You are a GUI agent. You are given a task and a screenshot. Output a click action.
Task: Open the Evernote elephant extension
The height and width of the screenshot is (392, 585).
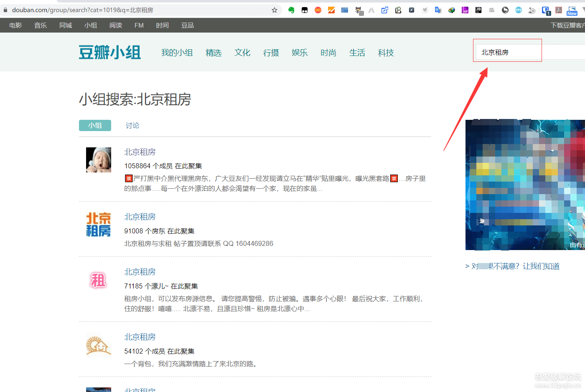(x=291, y=10)
